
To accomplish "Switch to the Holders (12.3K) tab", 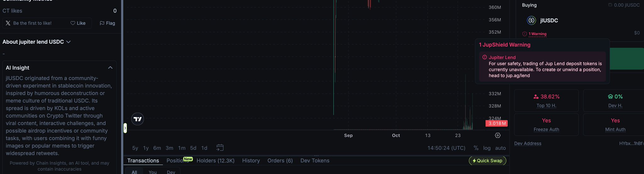I will tap(215, 160).
